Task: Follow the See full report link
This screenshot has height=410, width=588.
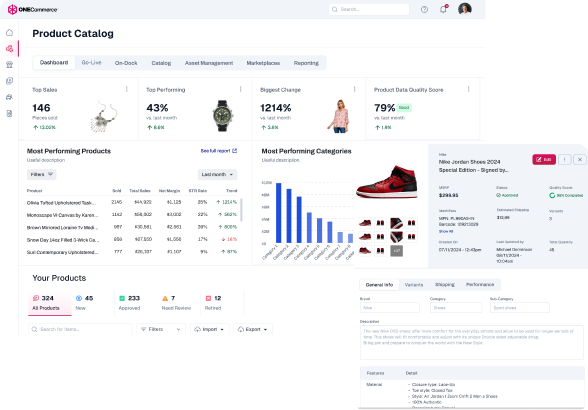Action: (216, 151)
